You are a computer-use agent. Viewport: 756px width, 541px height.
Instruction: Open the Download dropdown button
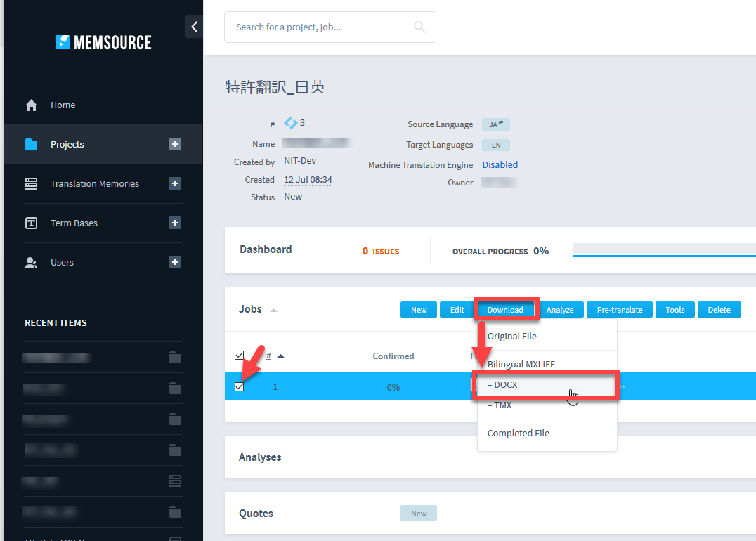point(505,310)
